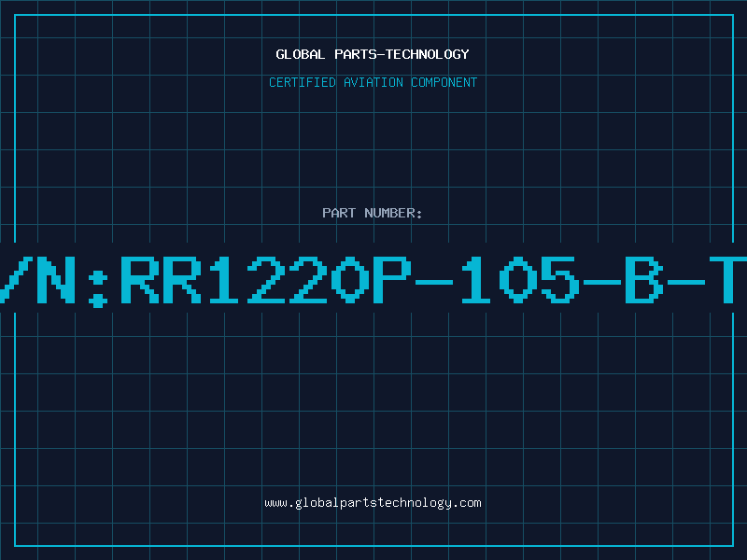Open the www.globalpartstechnology.com link

pos(373,503)
